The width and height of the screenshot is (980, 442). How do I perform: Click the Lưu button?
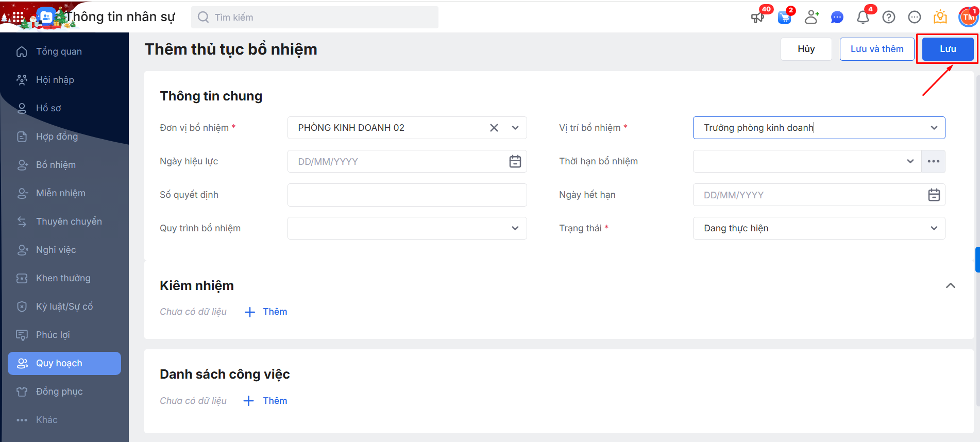coord(947,49)
